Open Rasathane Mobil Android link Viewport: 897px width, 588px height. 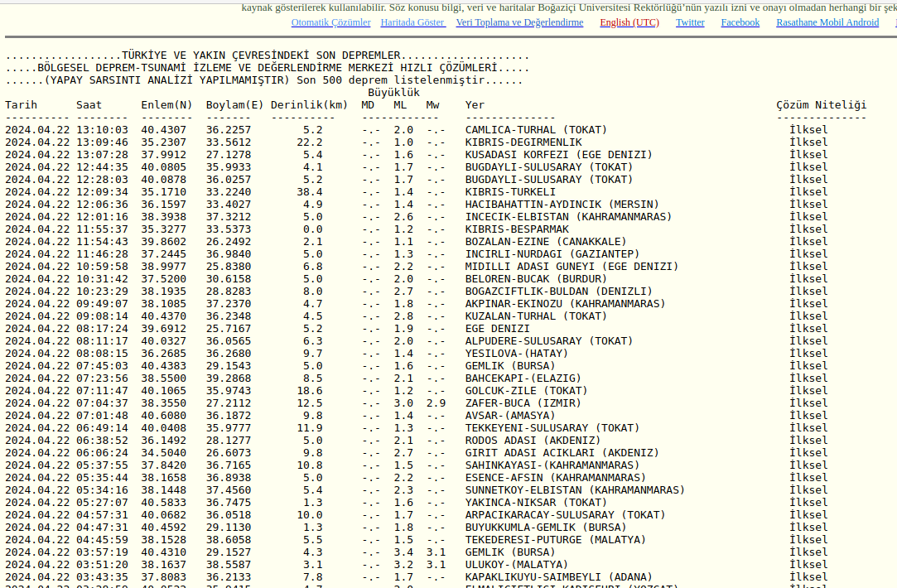tap(827, 22)
